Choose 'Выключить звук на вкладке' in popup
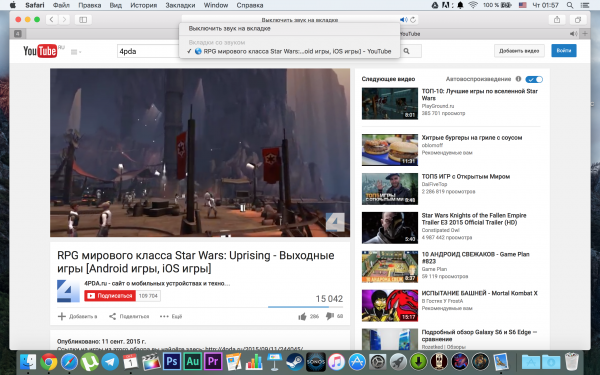600x375 pixels. [230, 28]
